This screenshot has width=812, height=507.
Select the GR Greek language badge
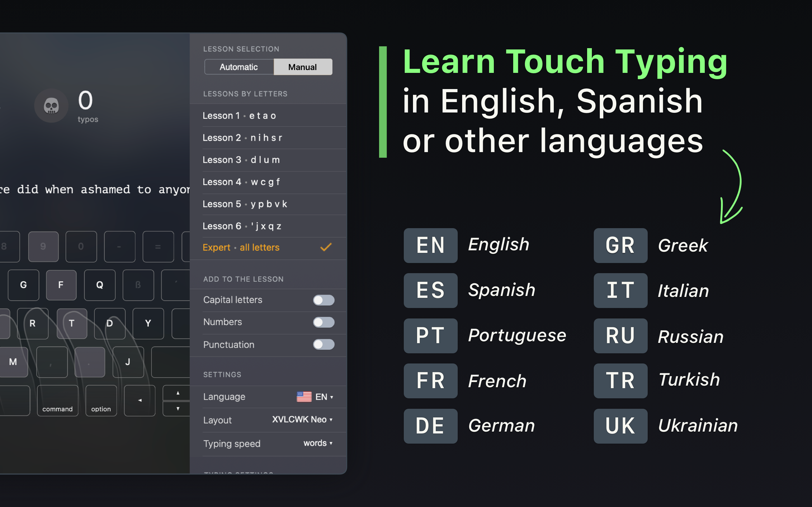coord(620,245)
